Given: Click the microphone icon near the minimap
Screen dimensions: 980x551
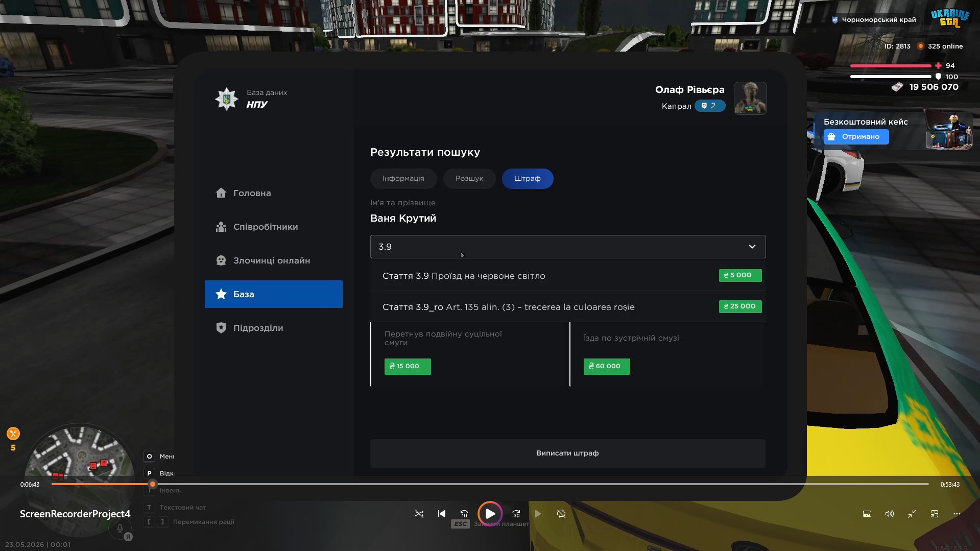Looking at the screenshot, I should pyautogui.click(x=120, y=529).
